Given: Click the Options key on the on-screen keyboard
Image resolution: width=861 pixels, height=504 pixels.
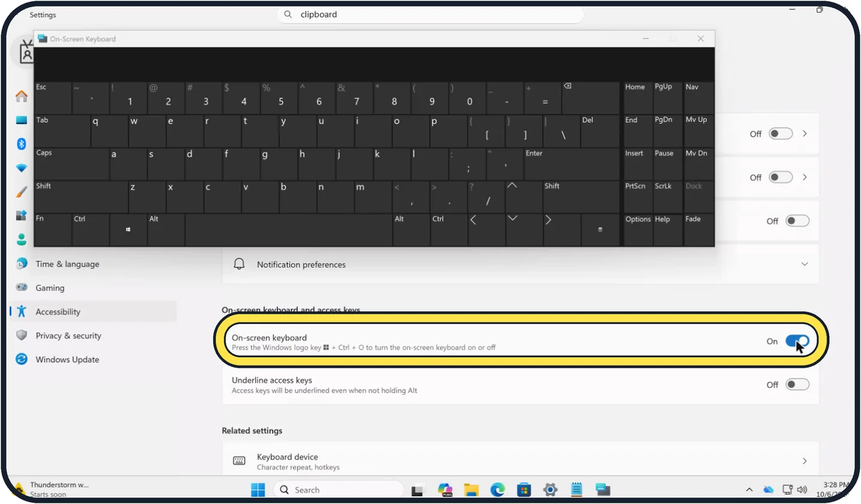Looking at the screenshot, I should 638,229.
